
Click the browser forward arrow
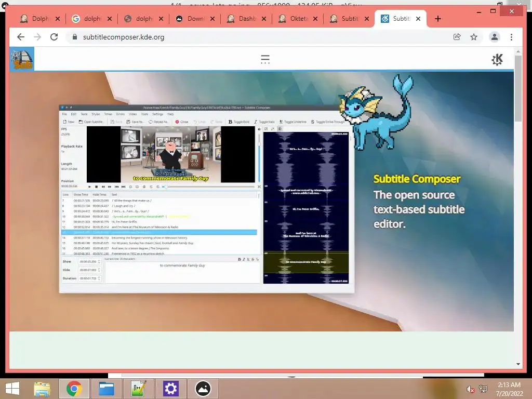tap(37, 37)
